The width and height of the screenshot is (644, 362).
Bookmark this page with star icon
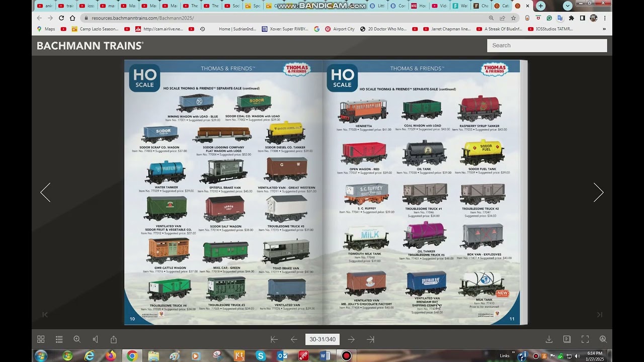click(513, 18)
